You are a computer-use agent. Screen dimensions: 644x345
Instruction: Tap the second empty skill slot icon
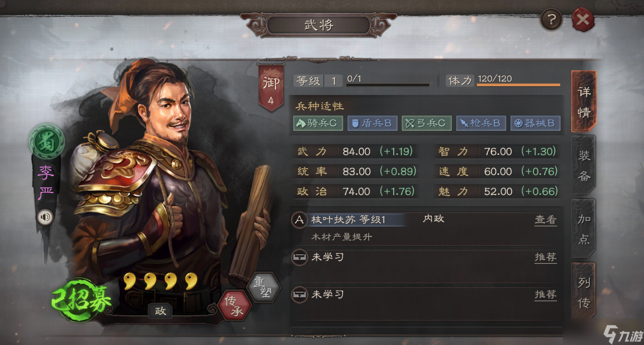click(x=299, y=294)
